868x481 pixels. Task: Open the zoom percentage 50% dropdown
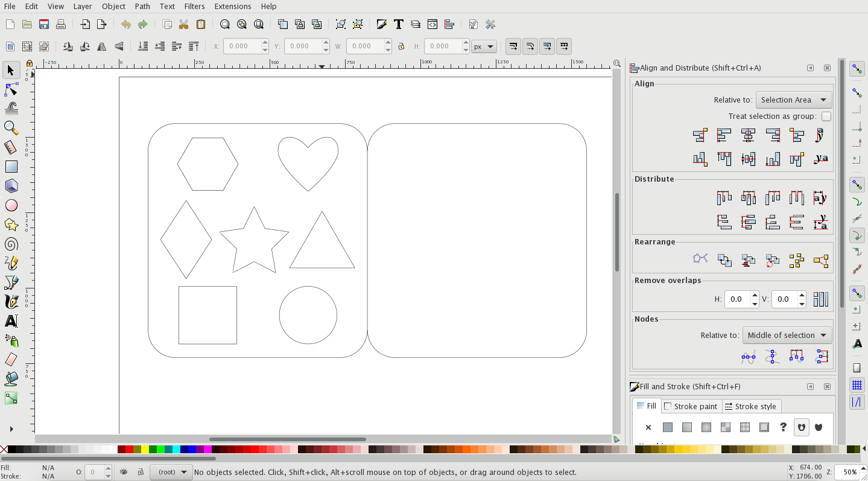[x=851, y=472]
